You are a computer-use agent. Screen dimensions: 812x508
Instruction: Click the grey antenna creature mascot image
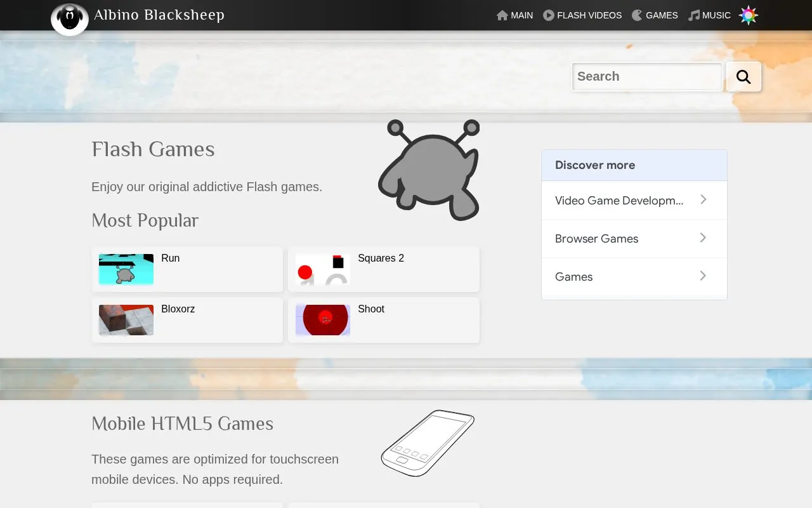coord(429,170)
